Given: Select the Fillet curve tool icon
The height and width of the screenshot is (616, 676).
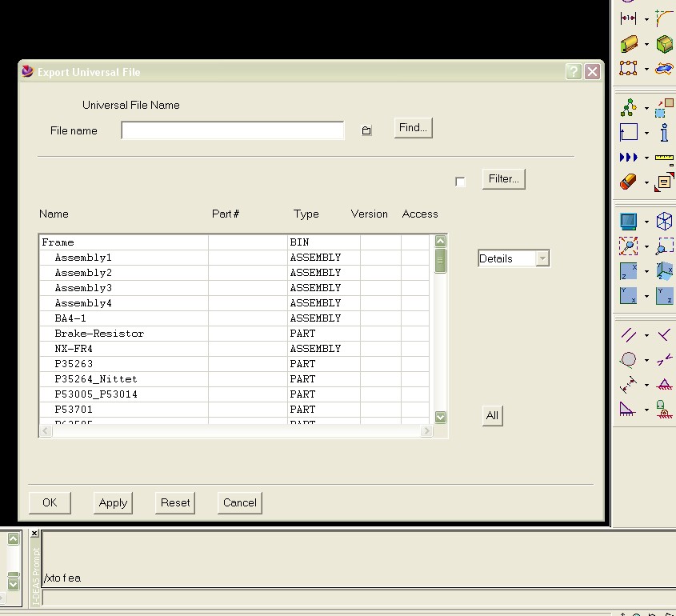Looking at the screenshot, I should [x=665, y=18].
